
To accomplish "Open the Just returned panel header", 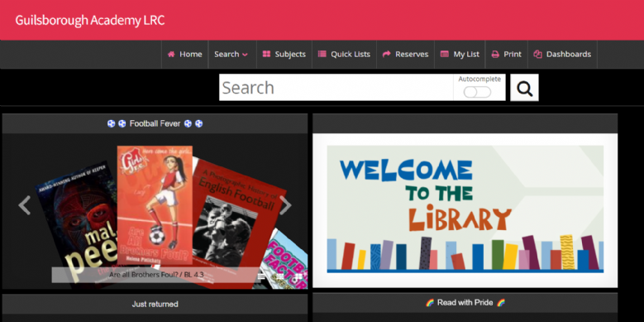I will coord(155,304).
